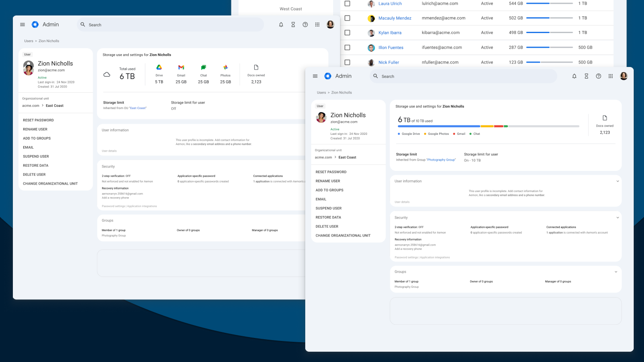Click the Google Chat storage icon

click(x=204, y=67)
